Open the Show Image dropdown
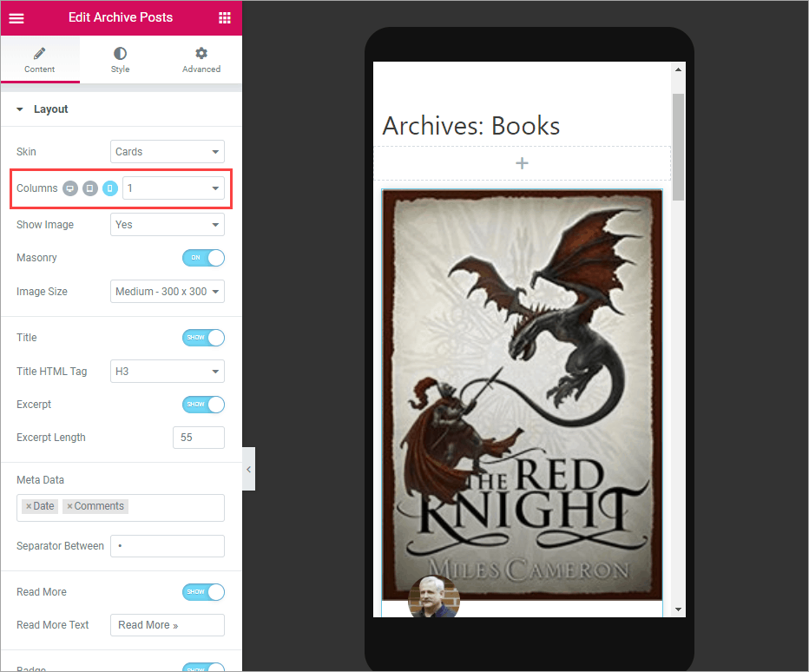The image size is (809, 672). pyautogui.click(x=168, y=225)
